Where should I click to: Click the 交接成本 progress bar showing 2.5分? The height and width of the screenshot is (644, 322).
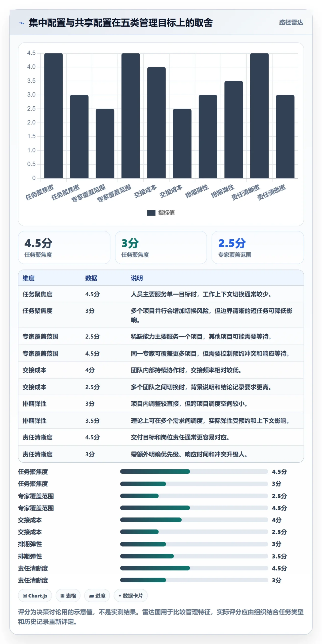[x=194, y=532]
